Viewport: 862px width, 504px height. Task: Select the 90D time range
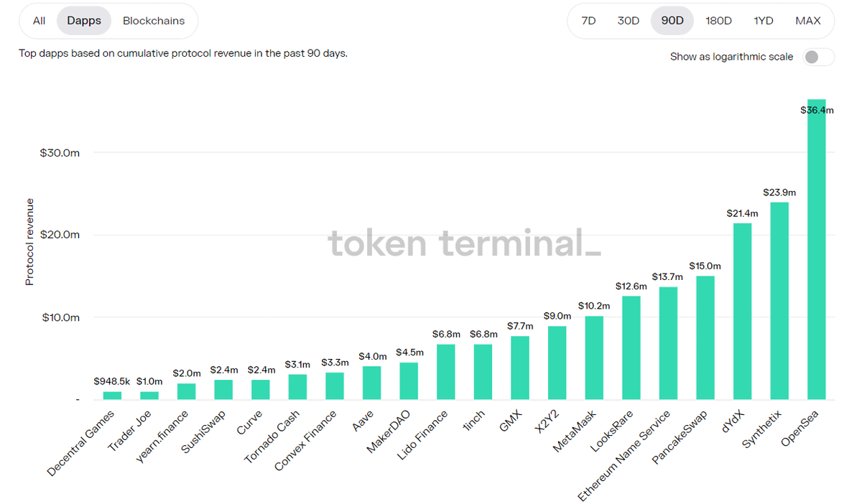pos(672,21)
